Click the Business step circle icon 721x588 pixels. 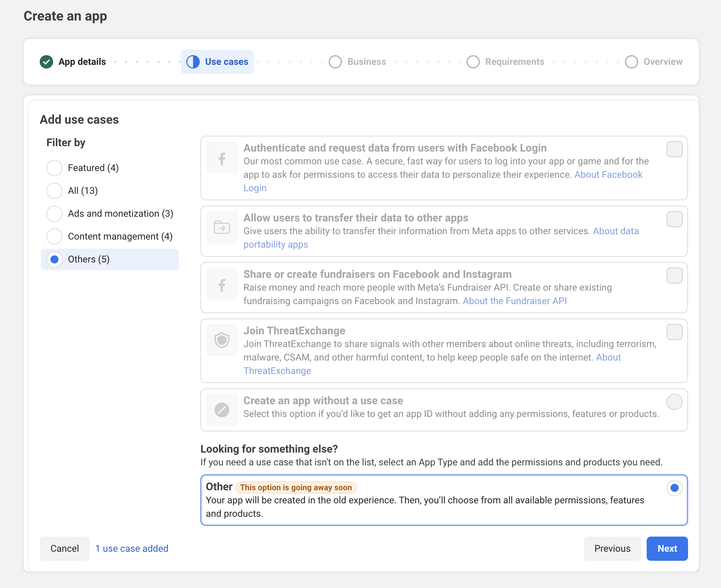coord(335,61)
